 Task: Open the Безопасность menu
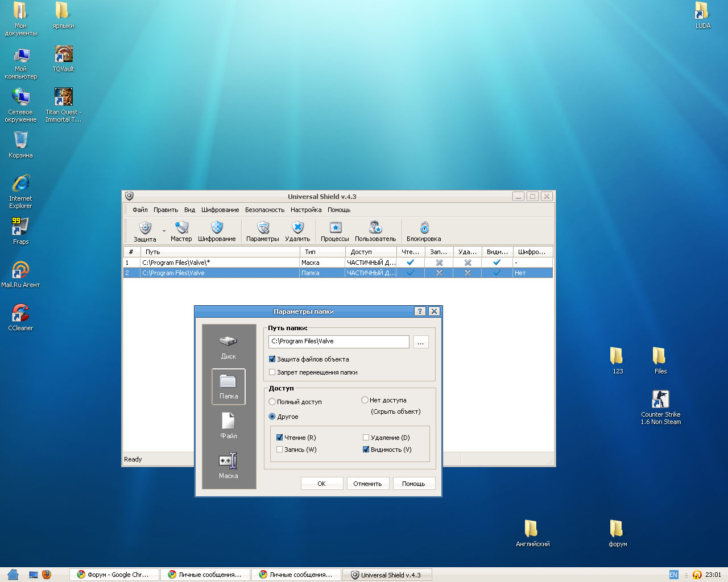point(264,210)
